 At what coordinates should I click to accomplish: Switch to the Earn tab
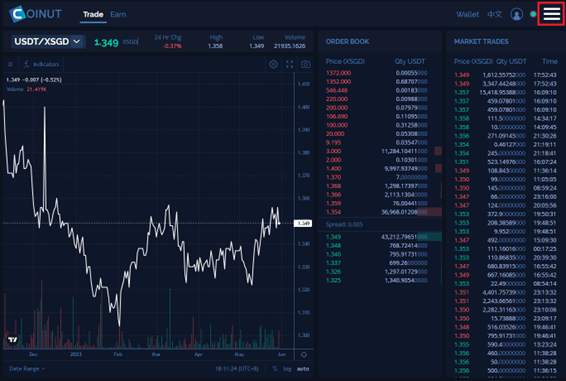point(118,14)
